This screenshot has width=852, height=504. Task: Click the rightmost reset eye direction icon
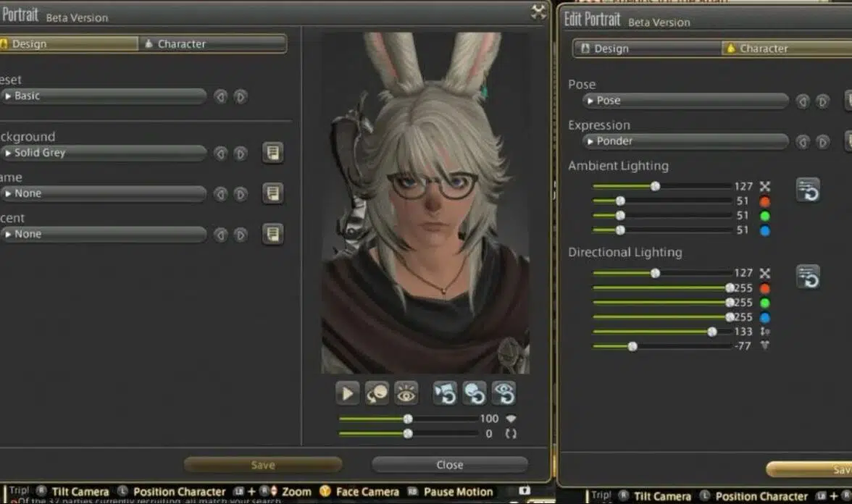click(504, 393)
